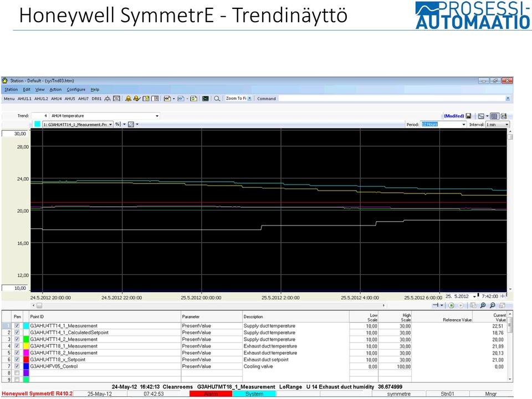Viewport: 532px width, 399px height.
Task: Open the Interval 1 min dropdown
Action: (x=507, y=125)
